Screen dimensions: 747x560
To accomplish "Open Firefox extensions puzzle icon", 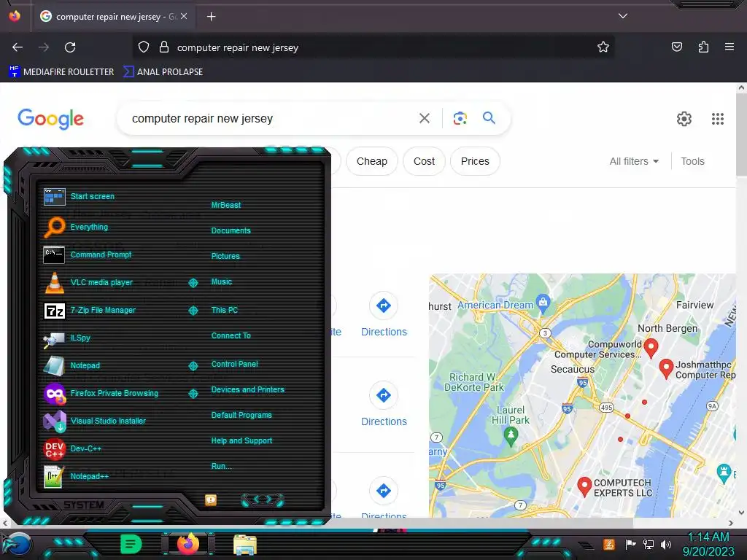I will pyautogui.click(x=703, y=47).
